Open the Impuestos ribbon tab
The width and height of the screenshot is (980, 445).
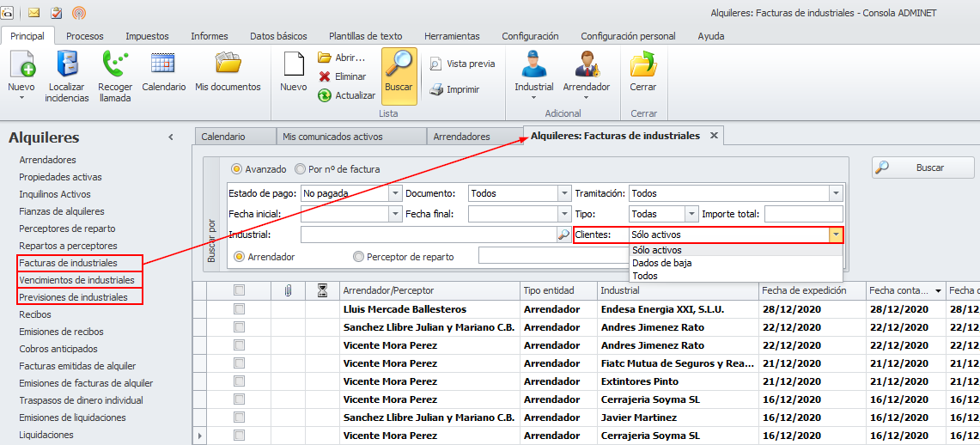pyautogui.click(x=147, y=36)
